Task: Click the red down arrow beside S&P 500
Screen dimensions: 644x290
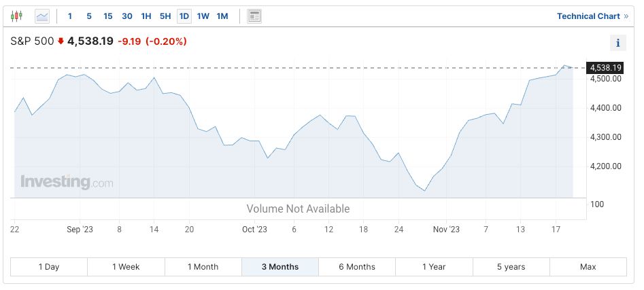Action: tap(61, 41)
